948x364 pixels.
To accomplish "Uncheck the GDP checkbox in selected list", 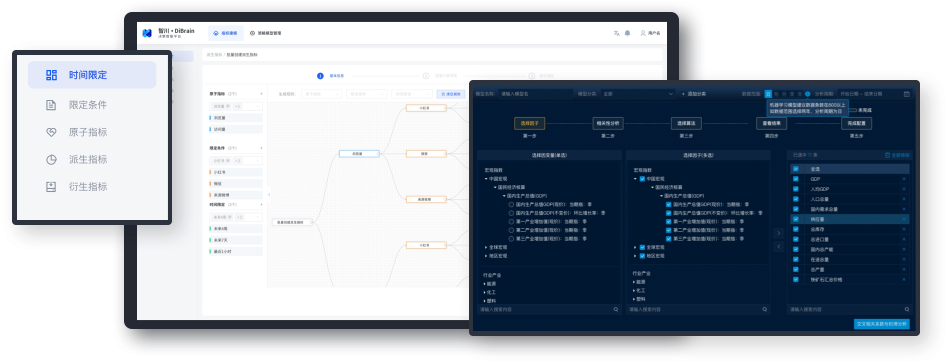I will click(796, 179).
